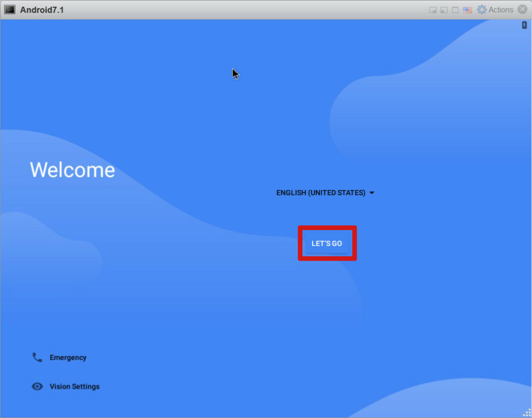Click the full-window layout icon in title bar
Image resolution: width=532 pixels, height=418 pixels.
tap(455, 10)
